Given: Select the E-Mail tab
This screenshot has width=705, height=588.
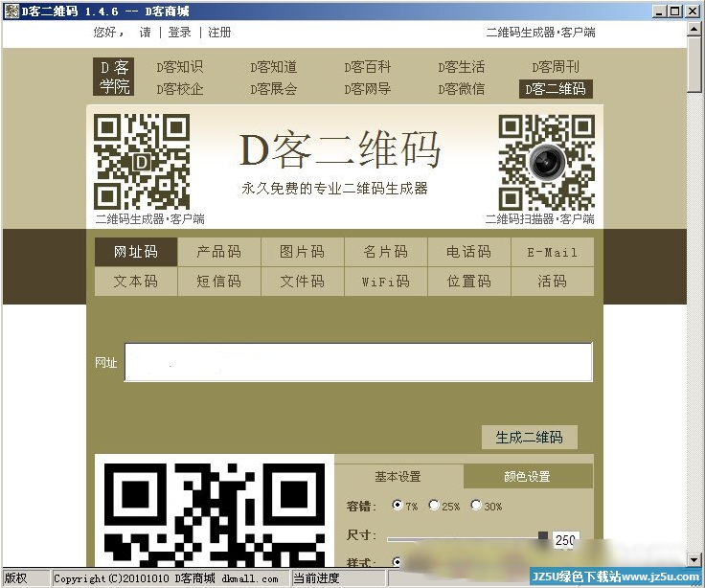Looking at the screenshot, I should pos(553,251).
